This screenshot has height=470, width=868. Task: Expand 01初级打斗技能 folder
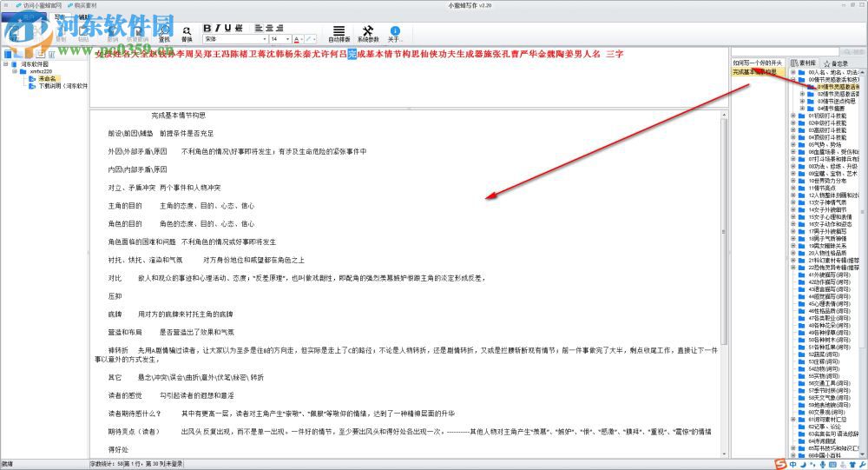tap(792, 116)
